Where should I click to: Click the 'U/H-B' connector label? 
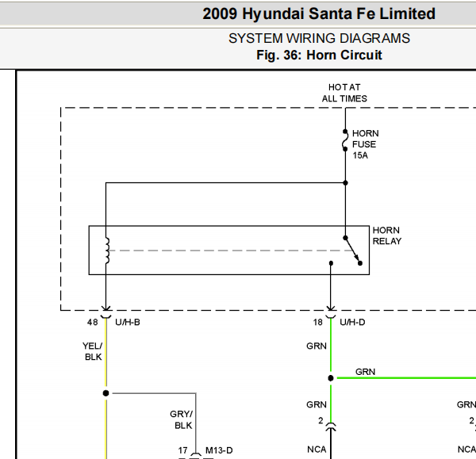[128, 322]
